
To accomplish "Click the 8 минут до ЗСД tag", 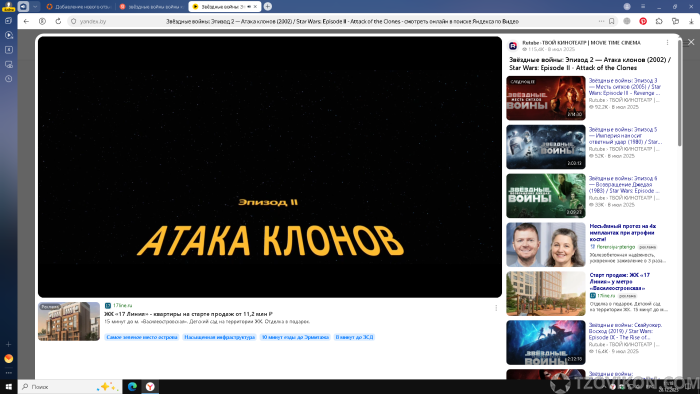I will (354, 337).
